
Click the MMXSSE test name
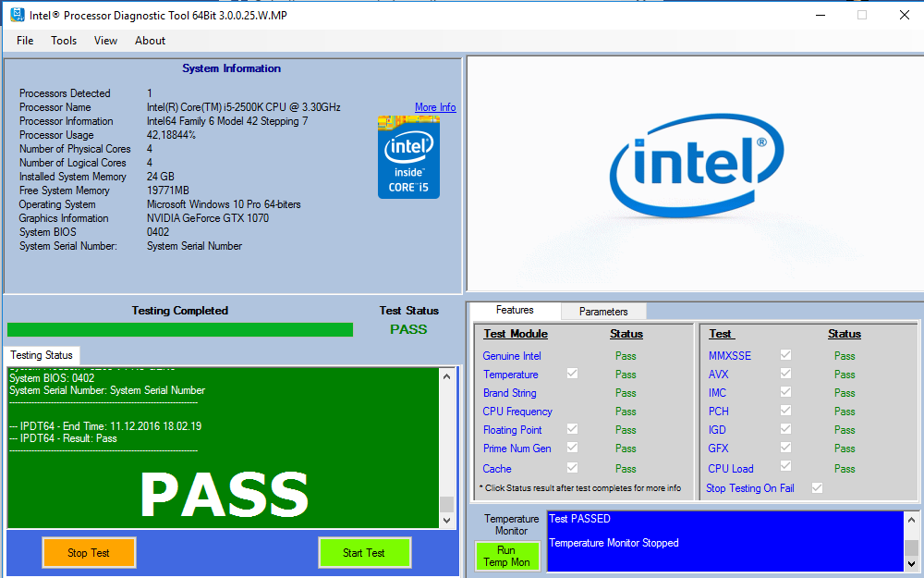point(730,356)
